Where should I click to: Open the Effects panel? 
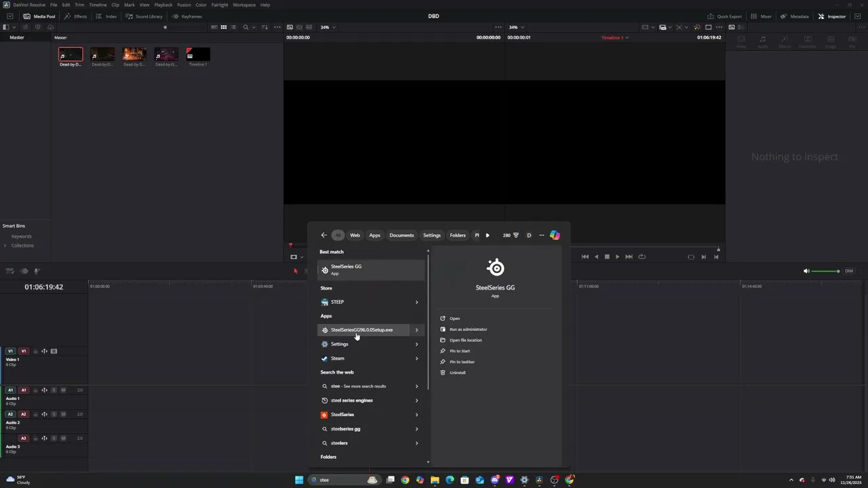[x=76, y=16]
